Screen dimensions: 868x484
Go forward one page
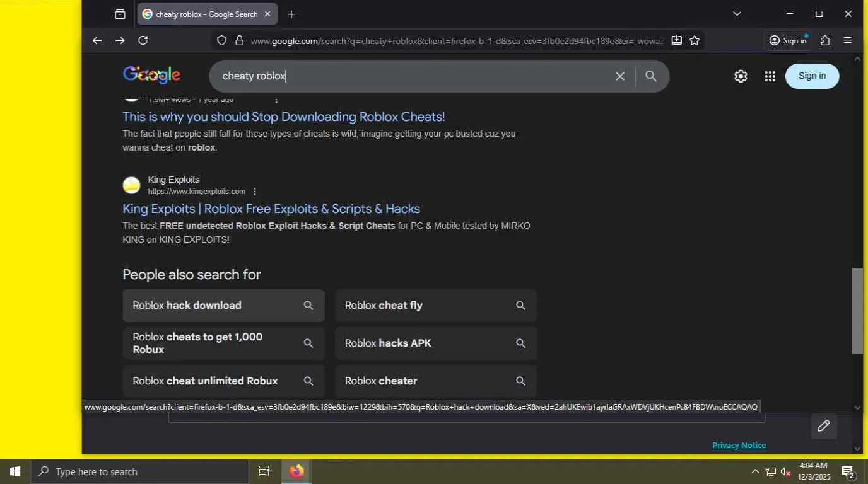click(x=120, y=40)
